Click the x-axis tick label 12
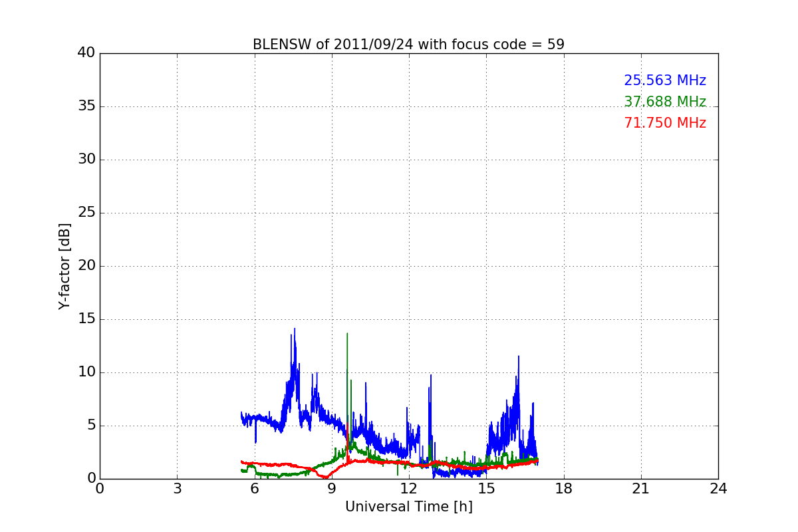Screen dimensions: 798x532 coord(409,488)
